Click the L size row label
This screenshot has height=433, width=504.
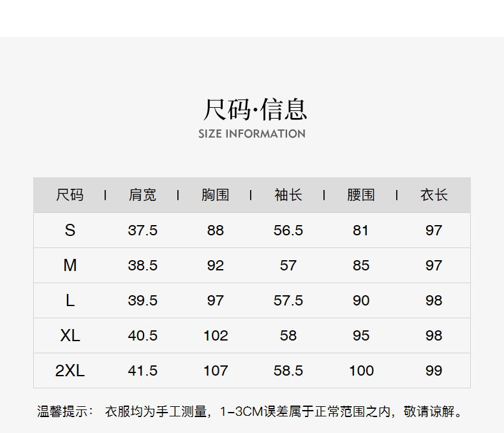click(70, 300)
